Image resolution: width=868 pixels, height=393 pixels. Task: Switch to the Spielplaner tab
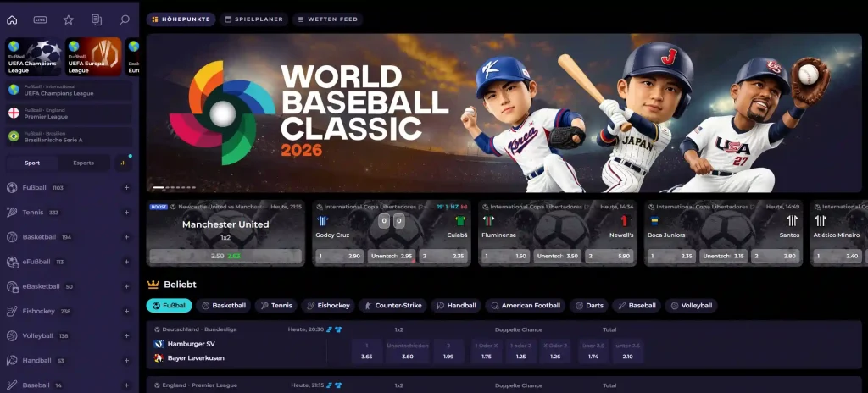click(x=253, y=19)
